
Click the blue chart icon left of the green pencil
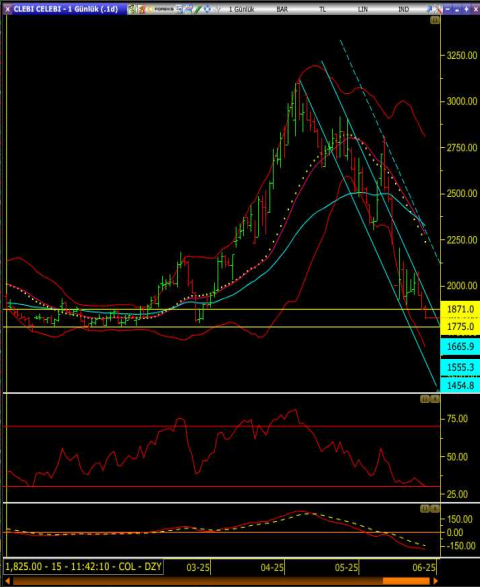[x=188, y=9]
